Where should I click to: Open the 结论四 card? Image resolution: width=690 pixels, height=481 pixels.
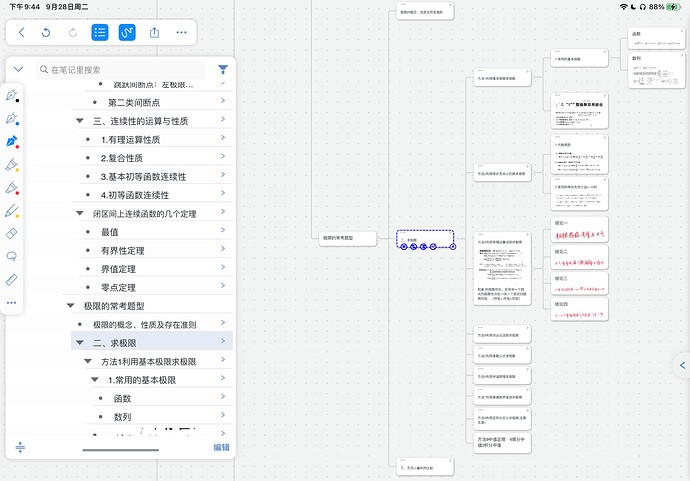pos(580,309)
